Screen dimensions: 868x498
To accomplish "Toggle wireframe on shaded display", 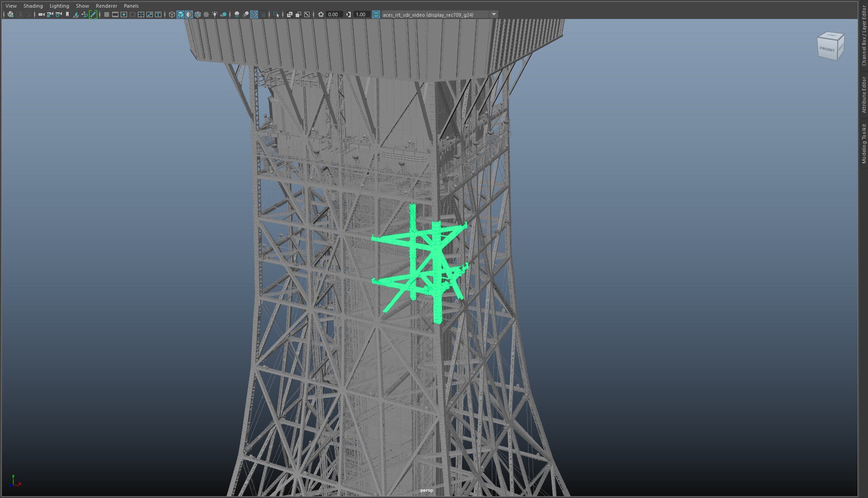I will click(198, 14).
